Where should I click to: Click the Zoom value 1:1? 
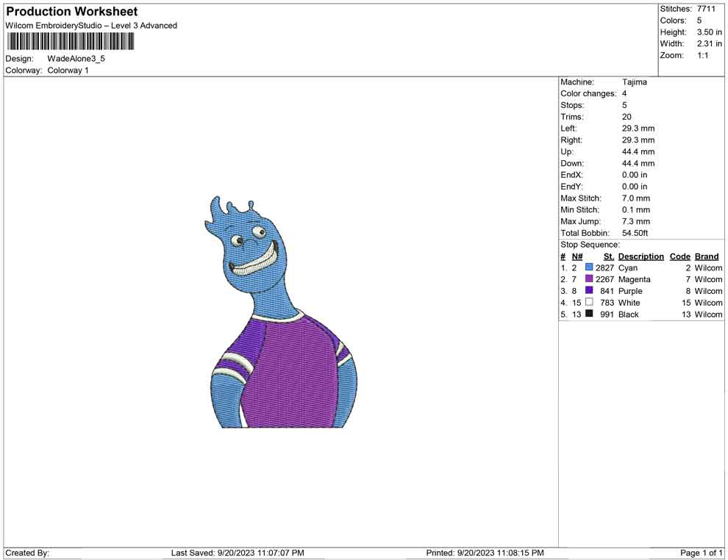[x=702, y=55]
